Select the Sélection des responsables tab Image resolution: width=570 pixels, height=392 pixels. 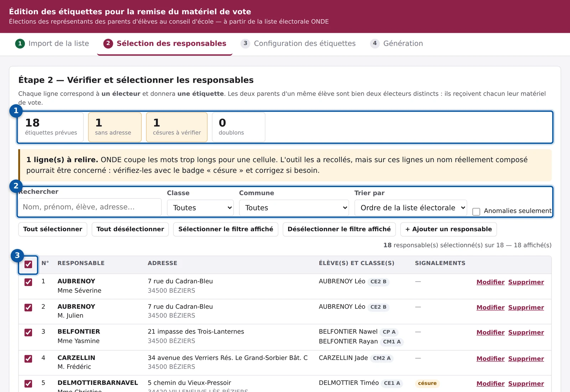(x=165, y=43)
